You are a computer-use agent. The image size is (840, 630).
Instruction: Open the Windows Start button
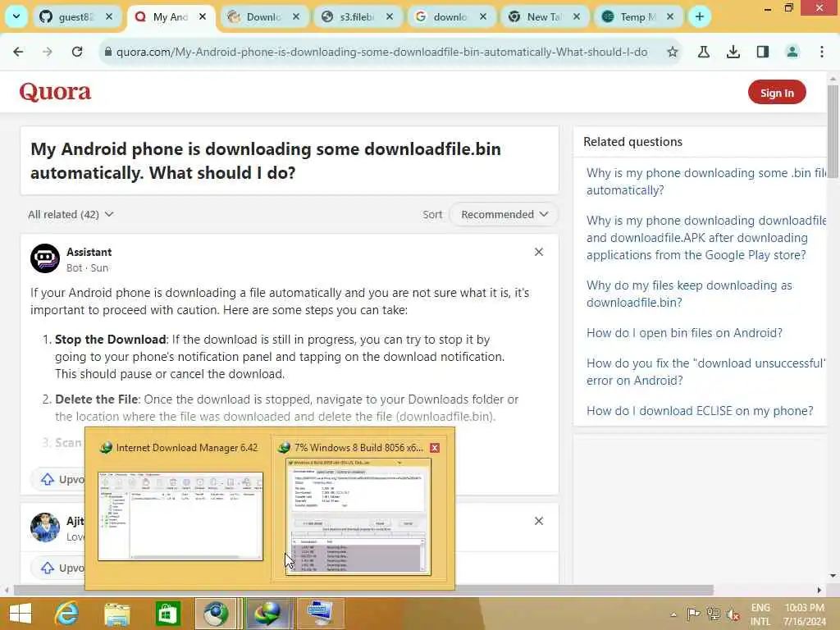coord(21,614)
